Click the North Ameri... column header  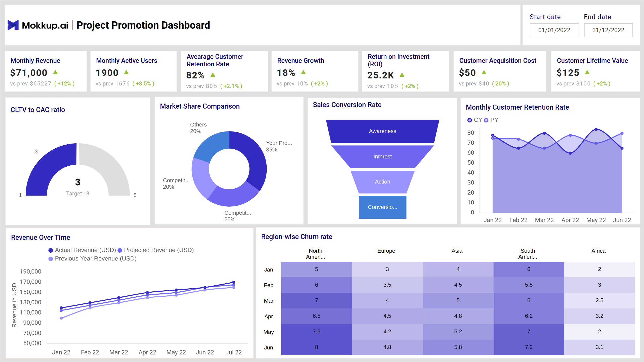[x=315, y=254]
